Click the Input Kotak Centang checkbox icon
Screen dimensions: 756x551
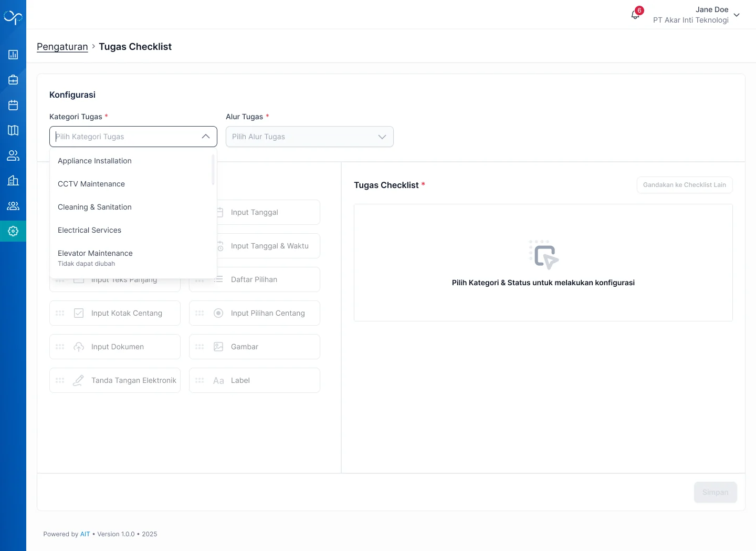[x=79, y=313]
